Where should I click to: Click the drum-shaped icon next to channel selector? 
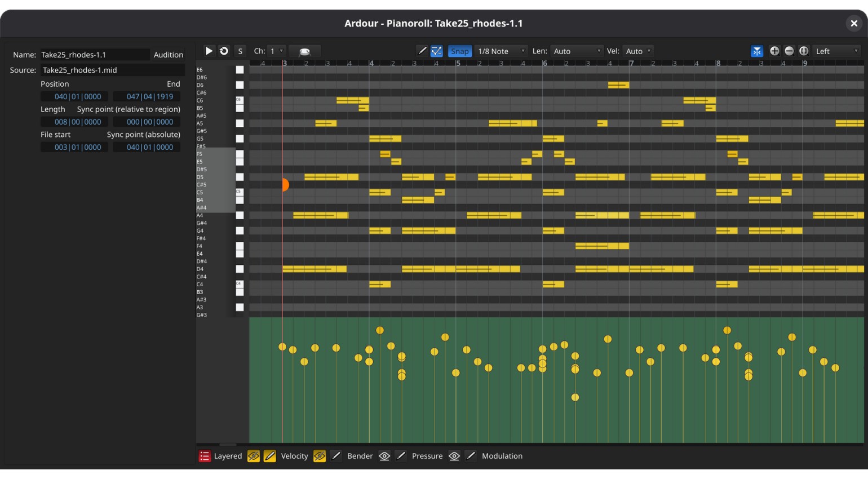click(x=304, y=51)
